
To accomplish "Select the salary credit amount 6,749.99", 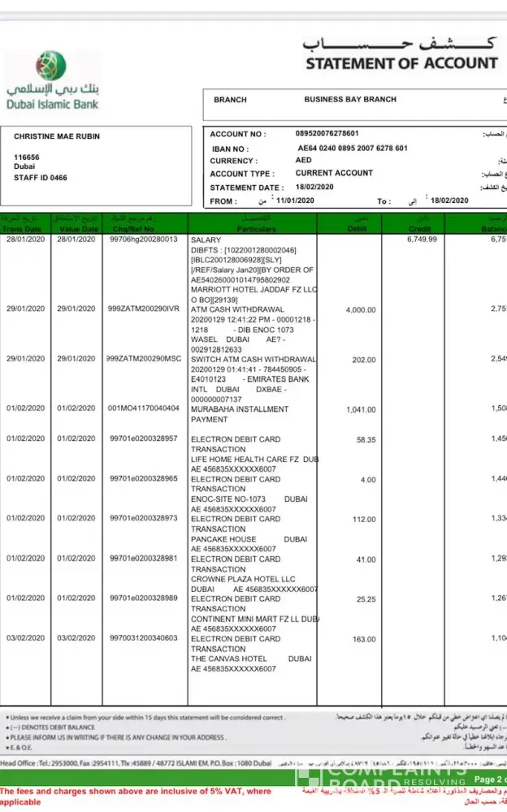I will (422, 240).
